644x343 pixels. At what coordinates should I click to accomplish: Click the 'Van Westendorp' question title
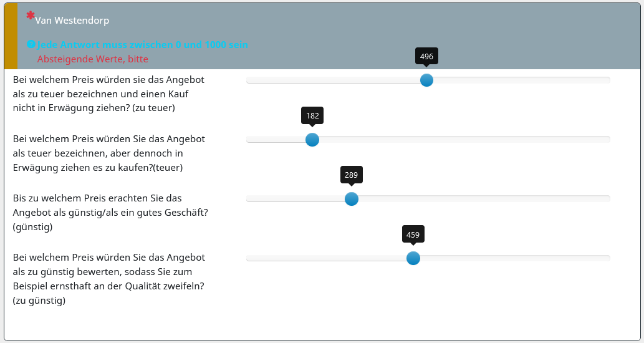[x=72, y=21]
